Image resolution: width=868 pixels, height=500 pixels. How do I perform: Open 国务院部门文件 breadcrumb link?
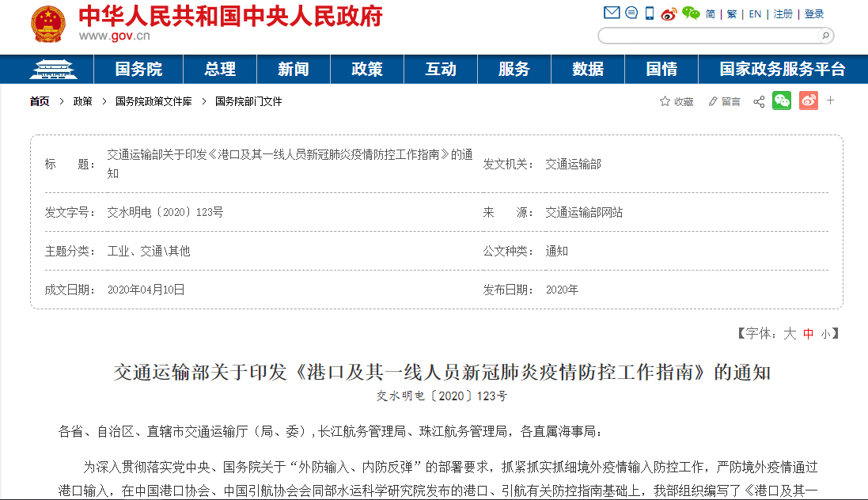coord(248,101)
